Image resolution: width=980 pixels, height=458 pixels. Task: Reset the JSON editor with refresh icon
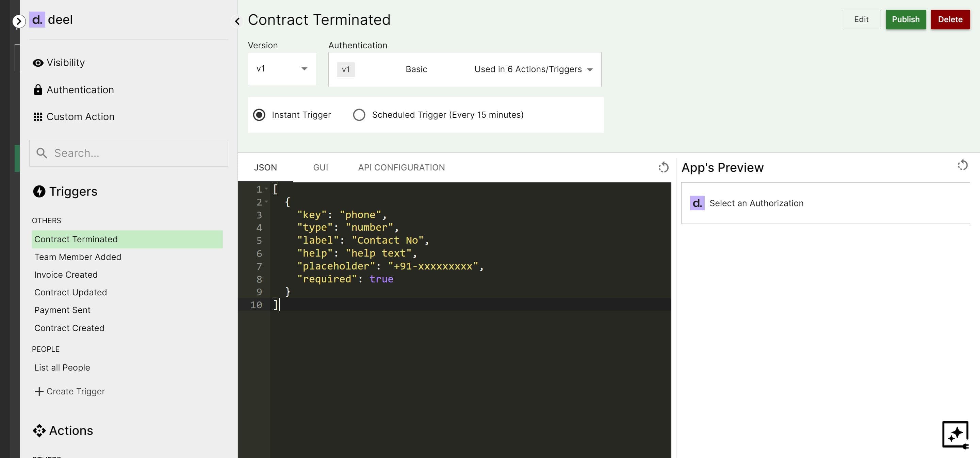click(664, 167)
